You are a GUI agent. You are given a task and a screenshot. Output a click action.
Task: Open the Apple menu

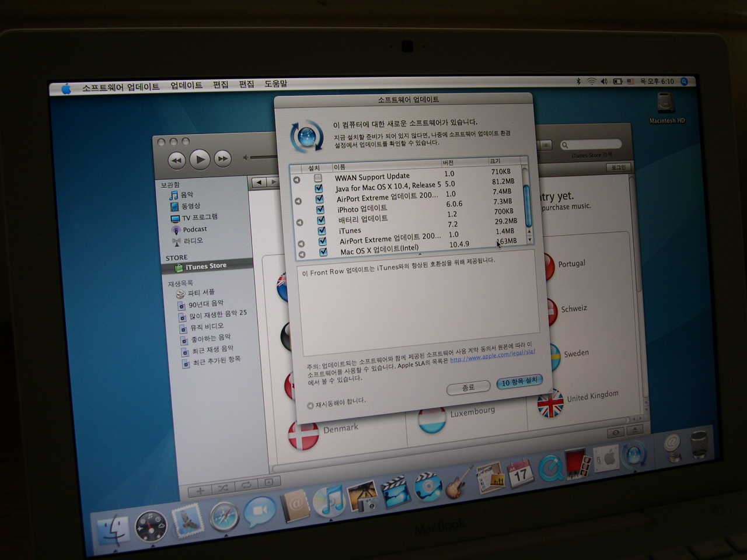pyautogui.click(x=66, y=89)
